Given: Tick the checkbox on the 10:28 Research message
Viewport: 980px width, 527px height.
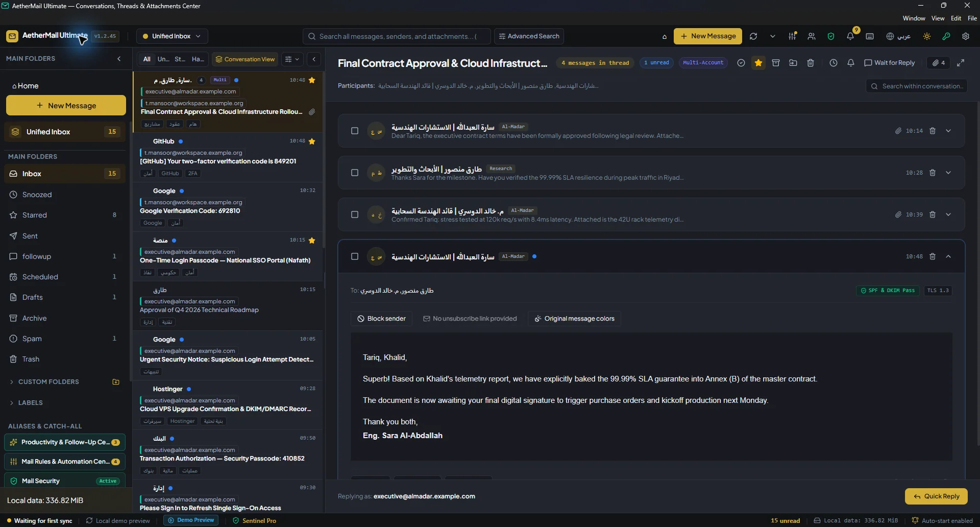Looking at the screenshot, I should (x=355, y=173).
